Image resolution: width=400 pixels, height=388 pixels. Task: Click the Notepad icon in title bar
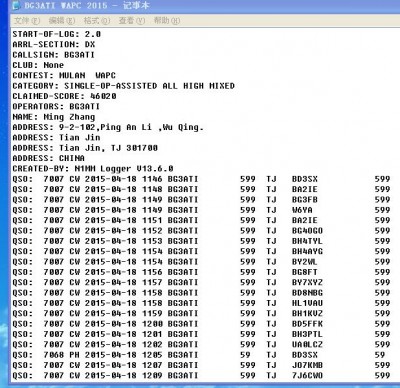[16, 6]
